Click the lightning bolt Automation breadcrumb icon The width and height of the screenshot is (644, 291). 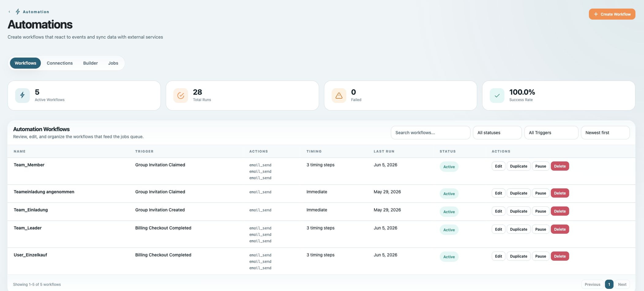click(x=18, y=11)
